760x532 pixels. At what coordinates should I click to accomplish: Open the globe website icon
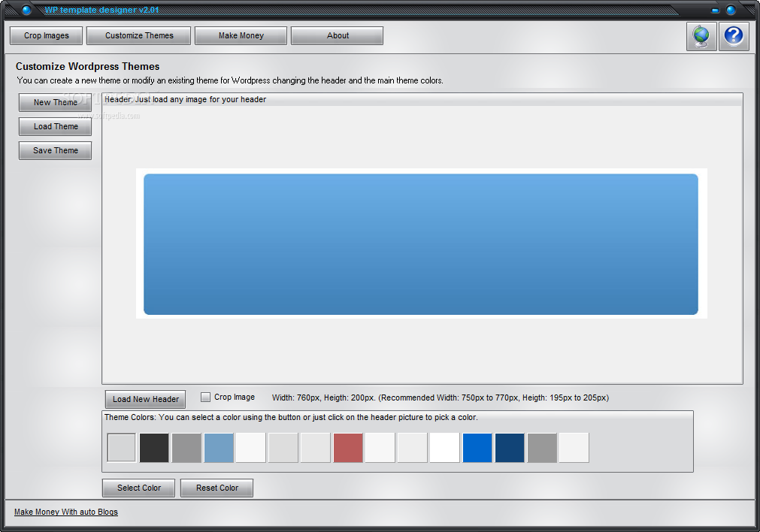point(701,36)
